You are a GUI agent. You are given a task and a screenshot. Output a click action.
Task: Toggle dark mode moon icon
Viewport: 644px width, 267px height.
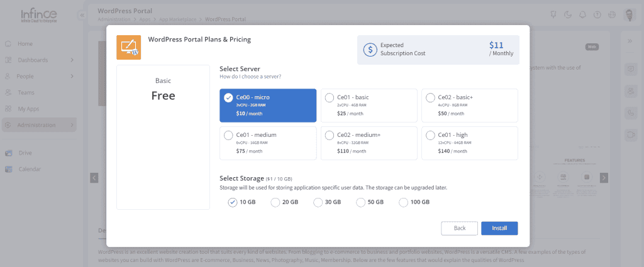[x=568, y=15]
